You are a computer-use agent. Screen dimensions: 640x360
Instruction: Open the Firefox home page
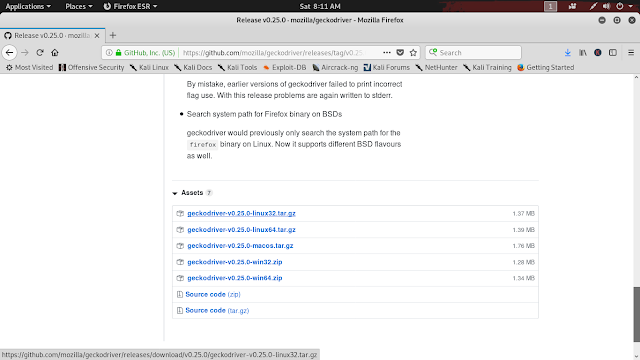[55, 53]
